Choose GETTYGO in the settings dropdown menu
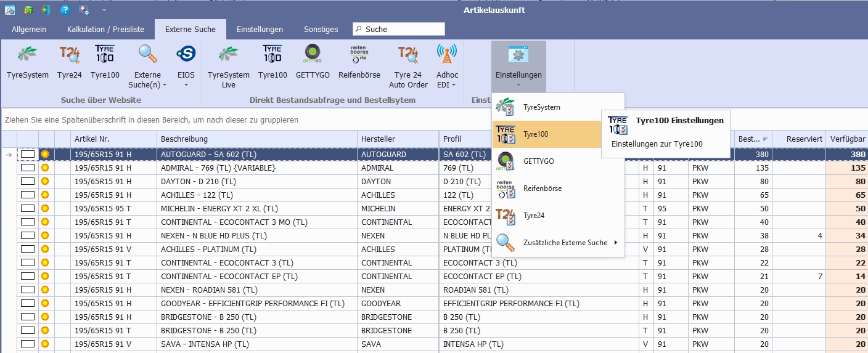 tap(559, 161)
